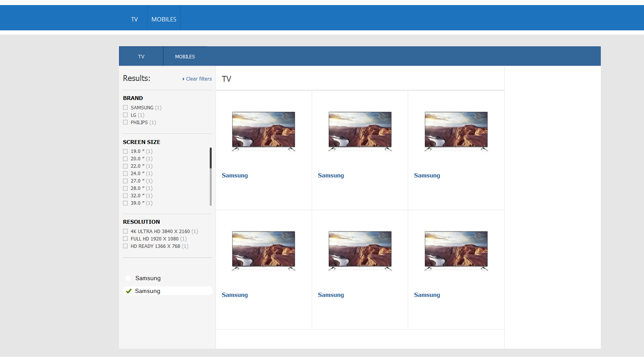Open MOBILES in the top blue bar
This screenshot has width=644, height=358.
point(164,19)
